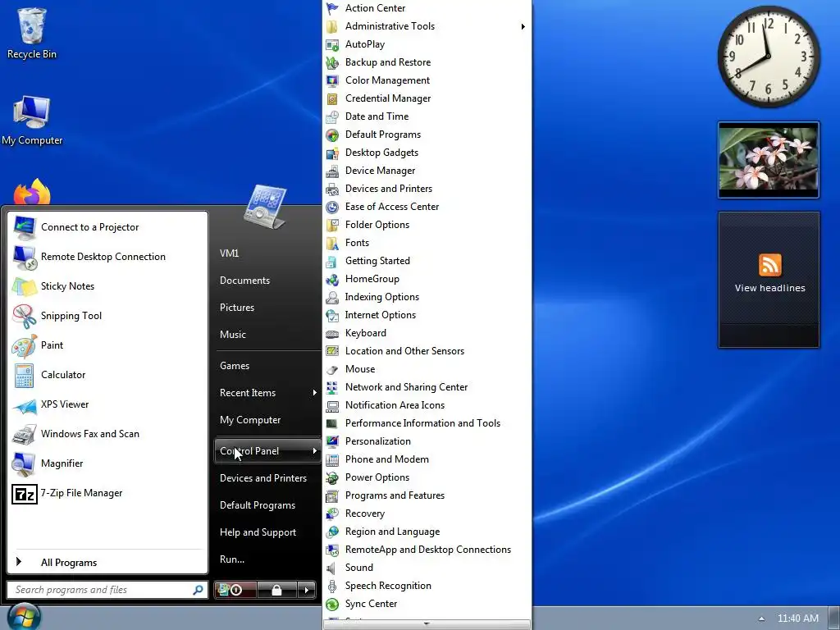840x630 pixels.
Task: Expand the Control Panel submenu arrow
Action: tap(314, 451)
